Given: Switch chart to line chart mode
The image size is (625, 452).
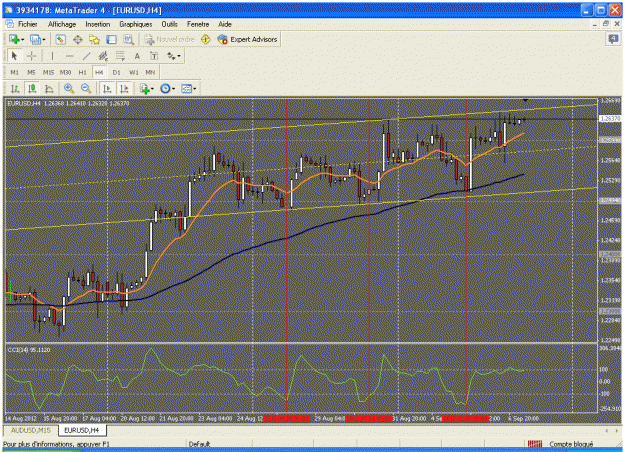Looking at the screenshot, I should [49, 88].
